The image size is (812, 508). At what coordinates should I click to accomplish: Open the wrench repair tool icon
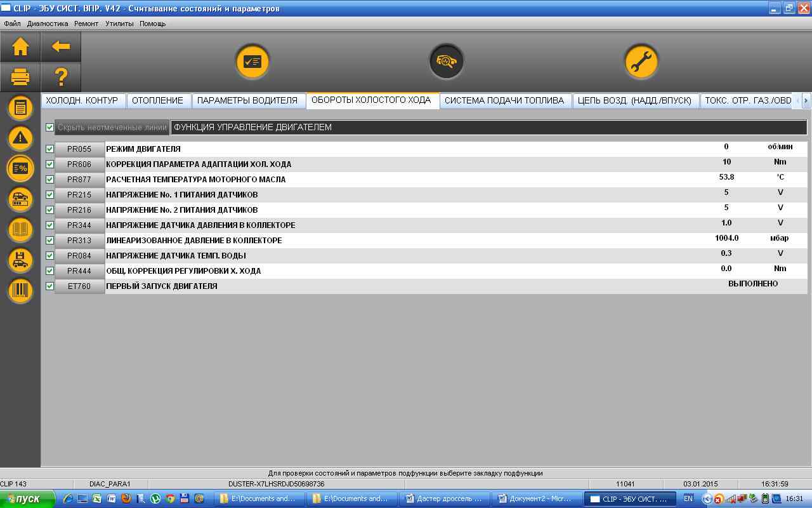(x=641, y=62)
